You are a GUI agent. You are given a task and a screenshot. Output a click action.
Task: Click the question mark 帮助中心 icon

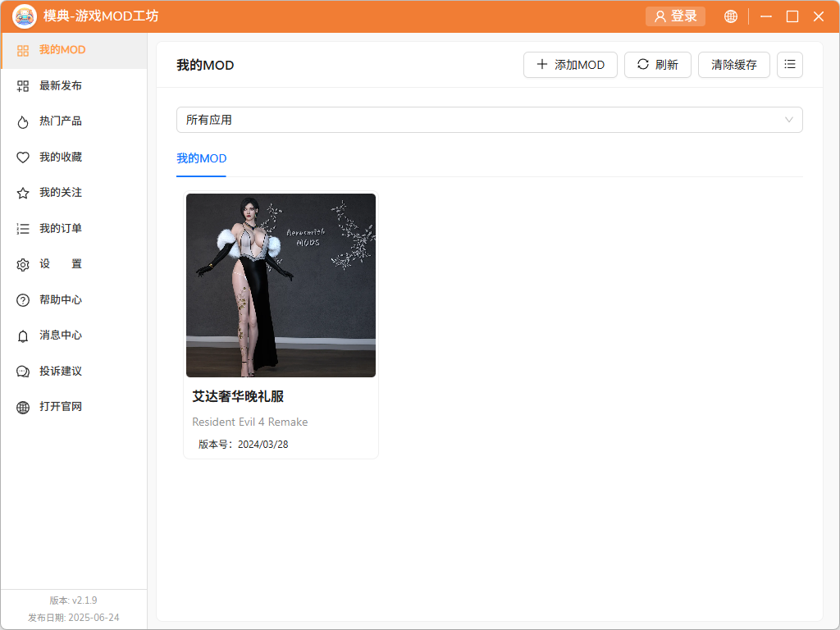[x=23, y=300]
